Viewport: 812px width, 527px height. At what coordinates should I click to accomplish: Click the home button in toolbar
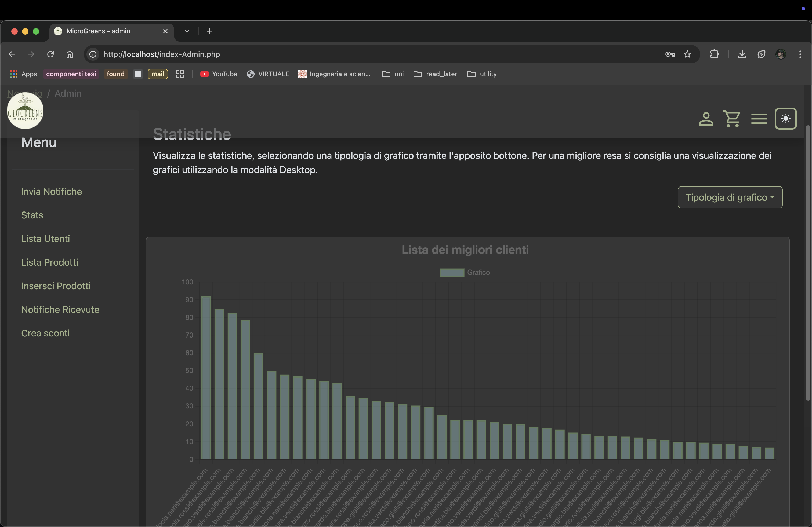tap(70, 54)
